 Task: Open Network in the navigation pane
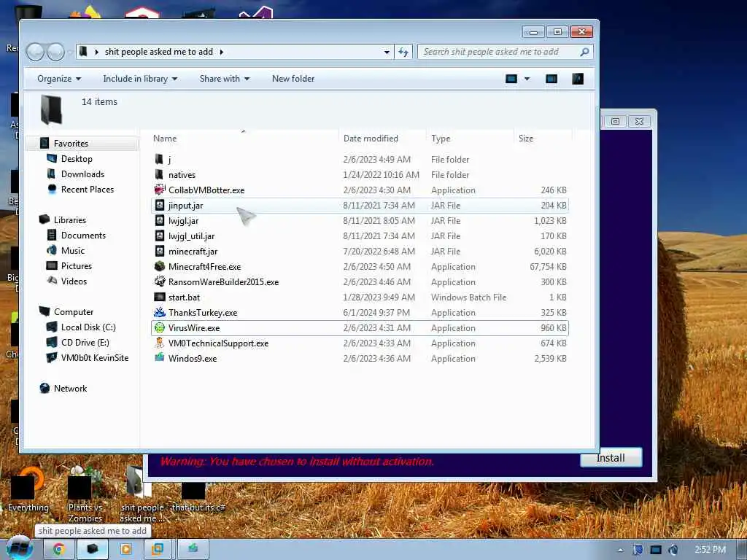point(70,388)
